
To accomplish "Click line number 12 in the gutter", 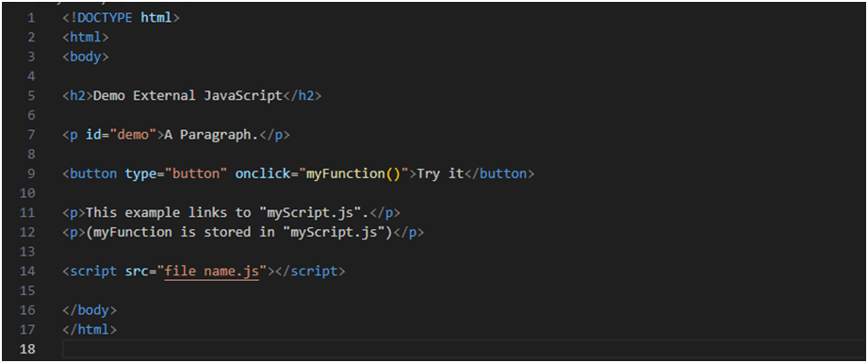I will (x=27, y=232).
